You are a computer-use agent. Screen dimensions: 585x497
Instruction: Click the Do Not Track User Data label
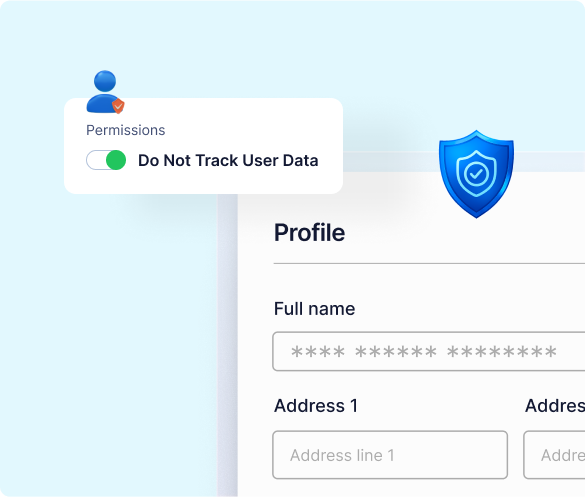[228, 160]
